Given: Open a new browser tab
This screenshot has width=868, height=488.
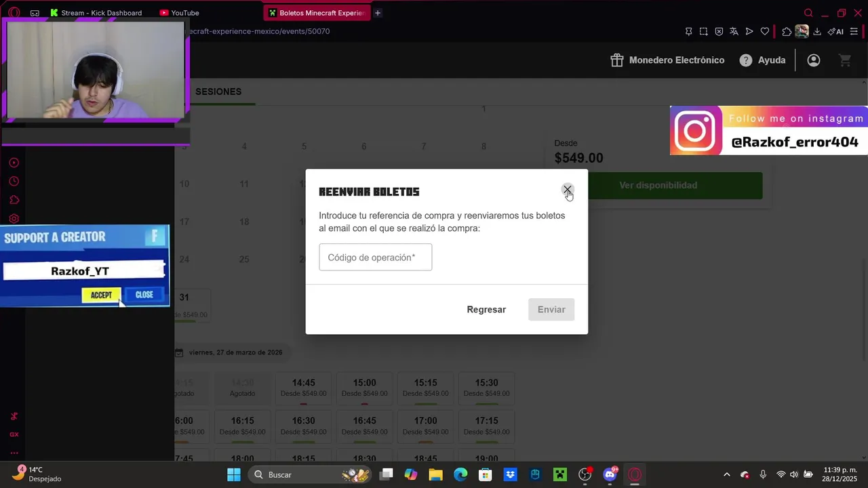Looking at the screenshot, I should (x=378, y=13).
